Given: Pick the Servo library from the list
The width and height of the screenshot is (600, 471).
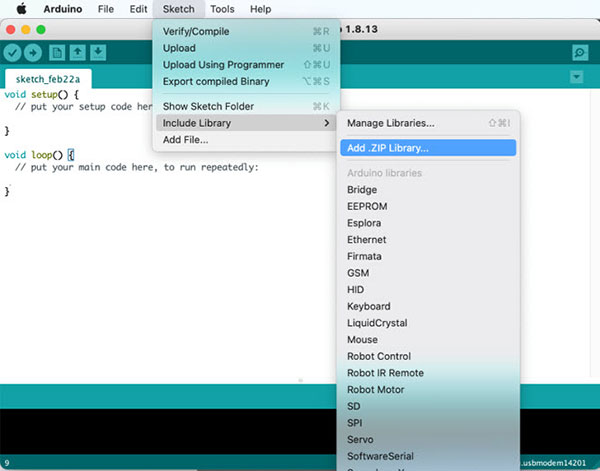Looking at the screenshot, I should 360,439.
